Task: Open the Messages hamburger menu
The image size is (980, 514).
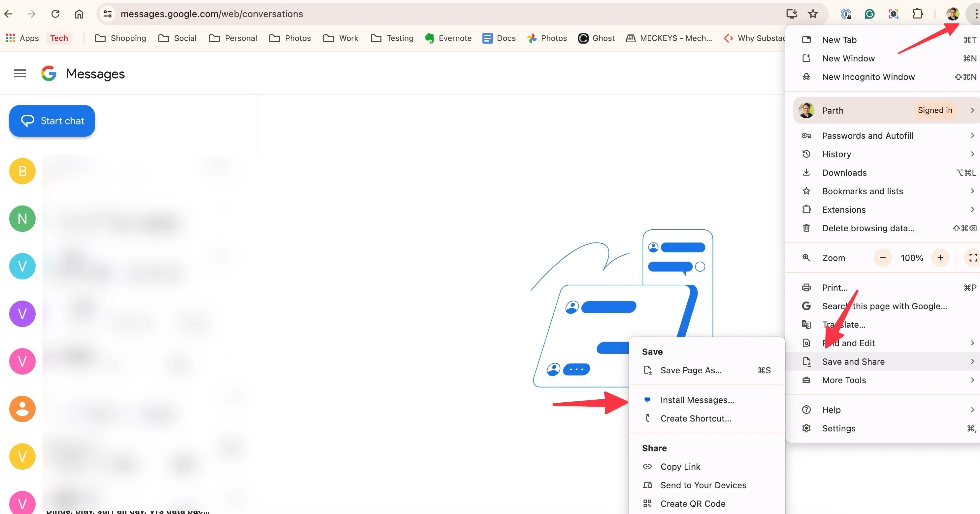Action: [19, 73]
